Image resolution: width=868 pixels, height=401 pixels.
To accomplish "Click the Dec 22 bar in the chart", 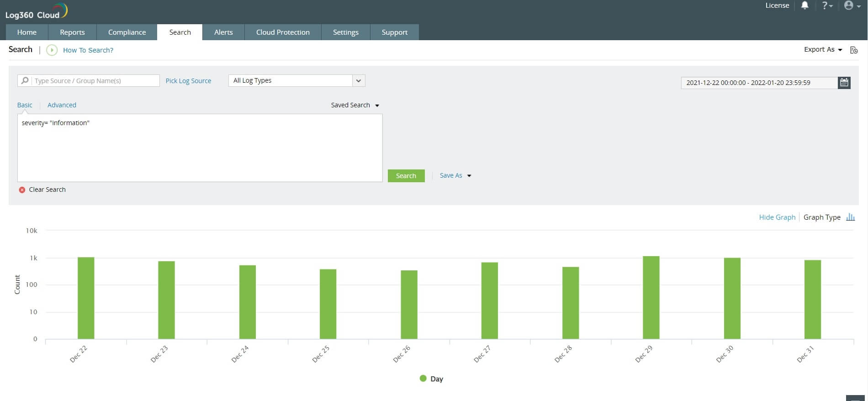I will click(86, 298).
